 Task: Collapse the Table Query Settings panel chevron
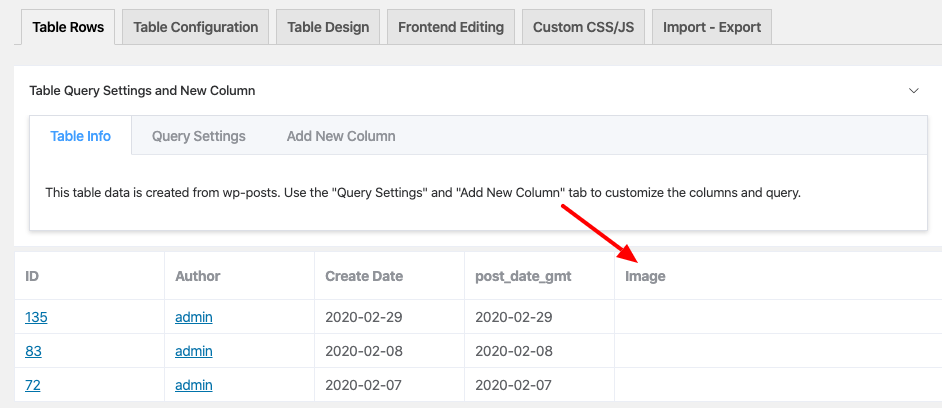pyautogui.click(x=913, y=91)
